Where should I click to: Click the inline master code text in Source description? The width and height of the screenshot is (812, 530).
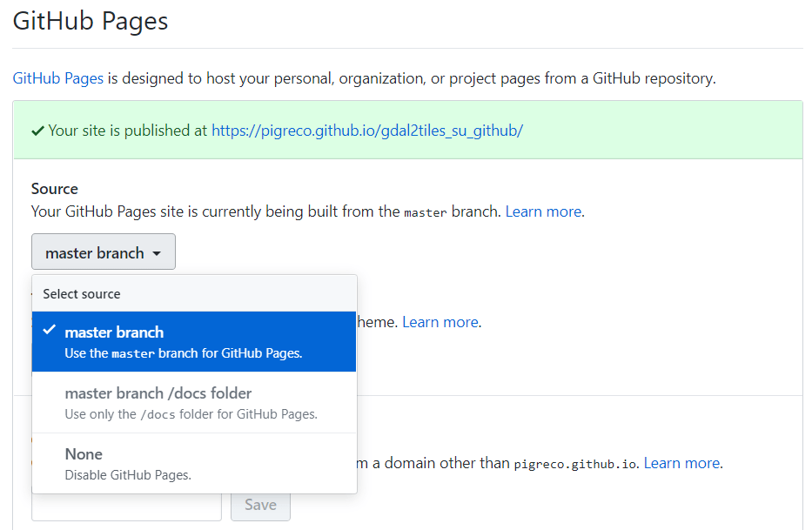tap(426, 212)
